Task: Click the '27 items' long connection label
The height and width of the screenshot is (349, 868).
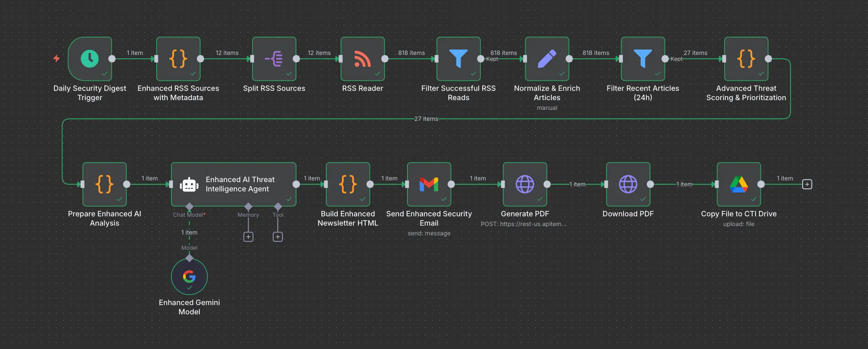Action: click(426, 119)
